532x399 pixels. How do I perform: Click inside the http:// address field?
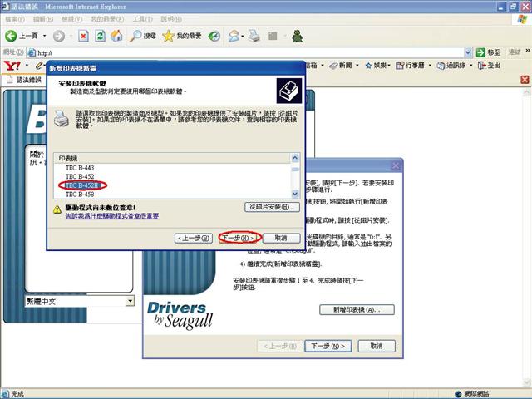tap(249, 52)
